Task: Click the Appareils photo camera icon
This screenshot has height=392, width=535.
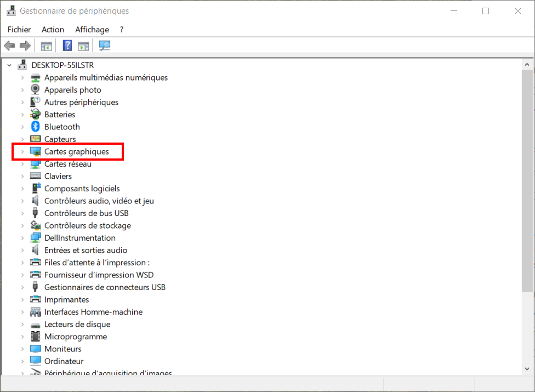Action: point(35,90)
